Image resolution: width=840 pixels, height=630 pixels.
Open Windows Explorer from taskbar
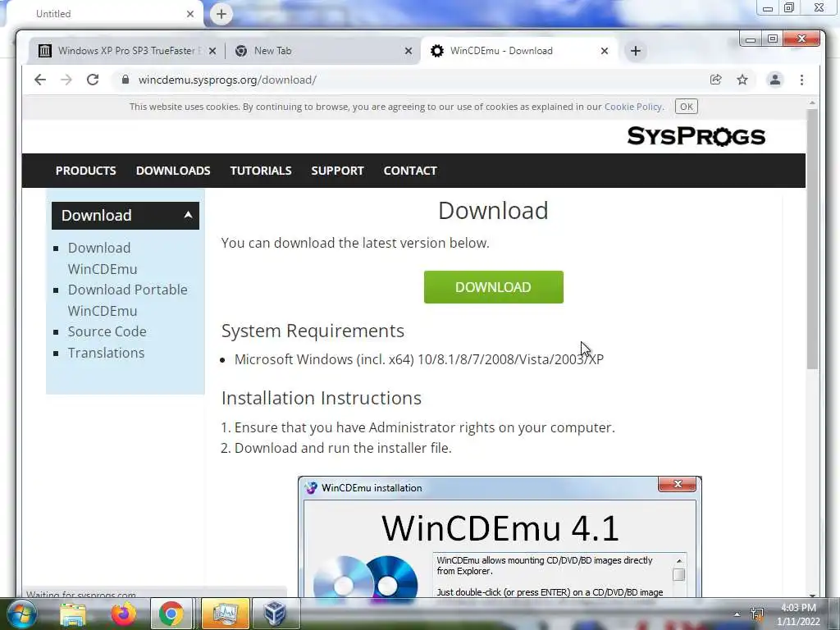pos(73,614)
